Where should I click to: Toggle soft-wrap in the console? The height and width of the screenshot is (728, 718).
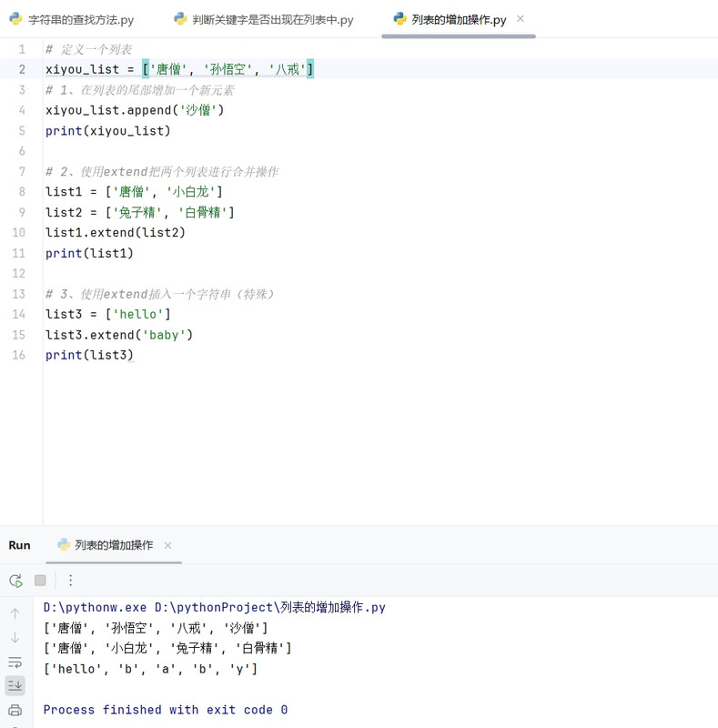click(15, 662)
